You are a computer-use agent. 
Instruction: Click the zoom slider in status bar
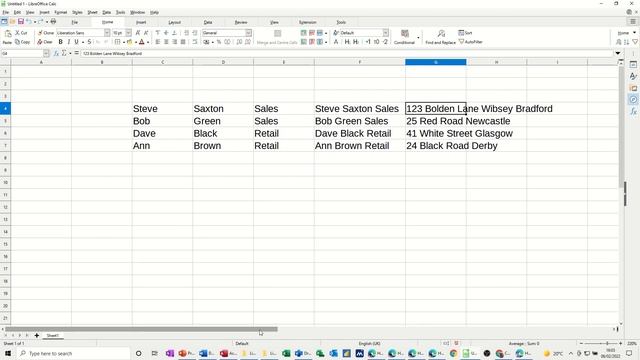601,344
